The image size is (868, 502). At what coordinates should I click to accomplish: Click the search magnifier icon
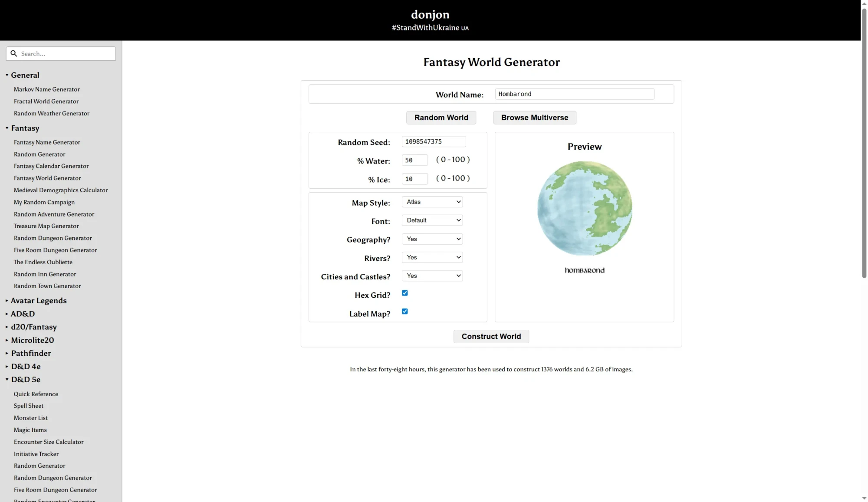pyautogui.click(x=13, y=53)
